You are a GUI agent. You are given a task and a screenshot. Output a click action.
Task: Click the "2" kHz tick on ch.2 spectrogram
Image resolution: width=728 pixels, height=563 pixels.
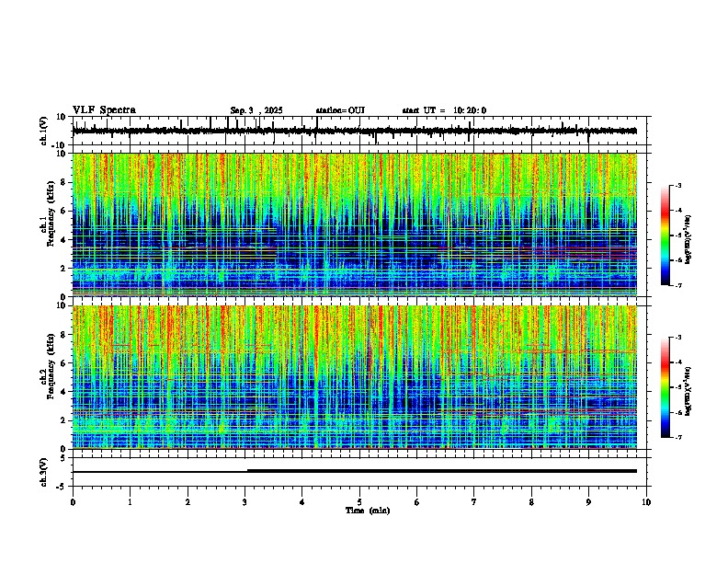pyautogui.click(x=64, y=420)
